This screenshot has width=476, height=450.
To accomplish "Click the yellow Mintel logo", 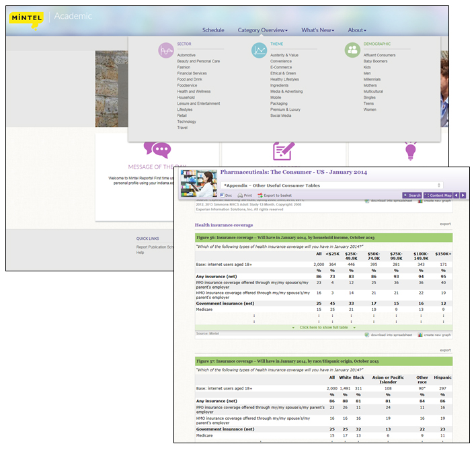I will (26, 20).
